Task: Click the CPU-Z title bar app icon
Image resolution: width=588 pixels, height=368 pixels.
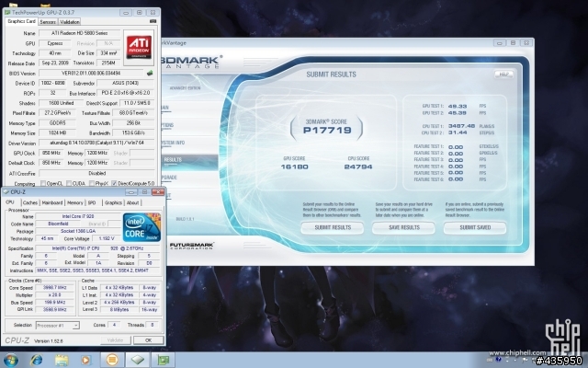Action: click(x=6, y=192)
